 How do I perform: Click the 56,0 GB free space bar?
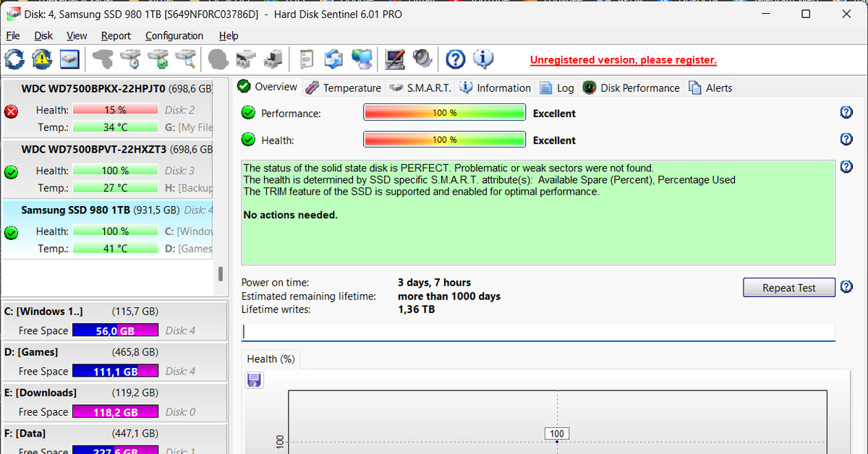pos(116,330)
